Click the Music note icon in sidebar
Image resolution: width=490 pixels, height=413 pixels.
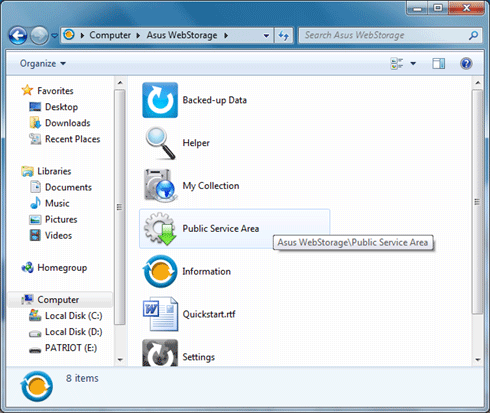click(x=35, y=203)
